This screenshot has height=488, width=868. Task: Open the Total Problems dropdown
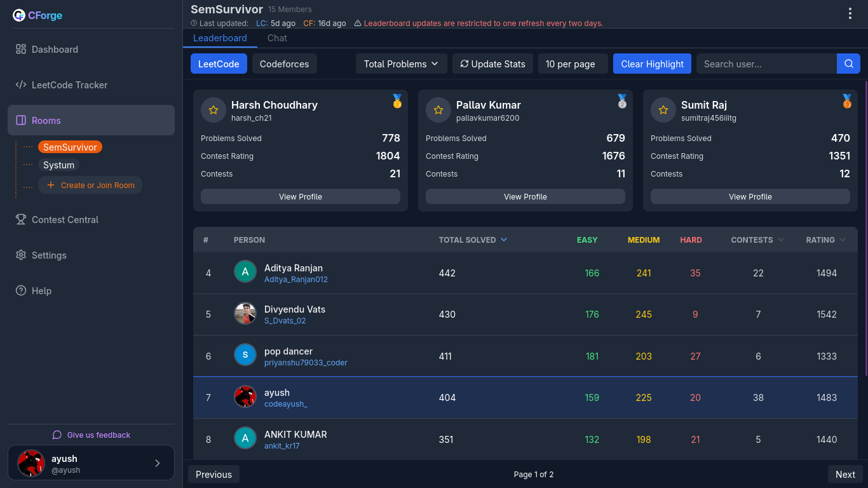401,64
